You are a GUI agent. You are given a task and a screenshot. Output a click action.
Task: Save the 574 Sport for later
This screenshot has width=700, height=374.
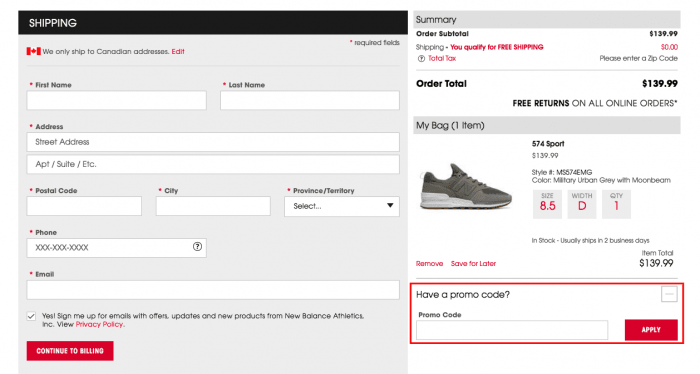pos(473,264)
